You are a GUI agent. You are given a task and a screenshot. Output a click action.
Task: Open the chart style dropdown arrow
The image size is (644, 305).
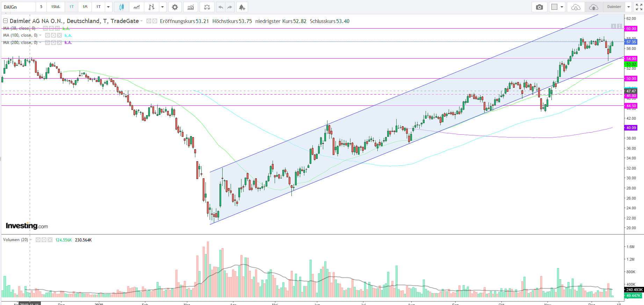tap(162, 7)
